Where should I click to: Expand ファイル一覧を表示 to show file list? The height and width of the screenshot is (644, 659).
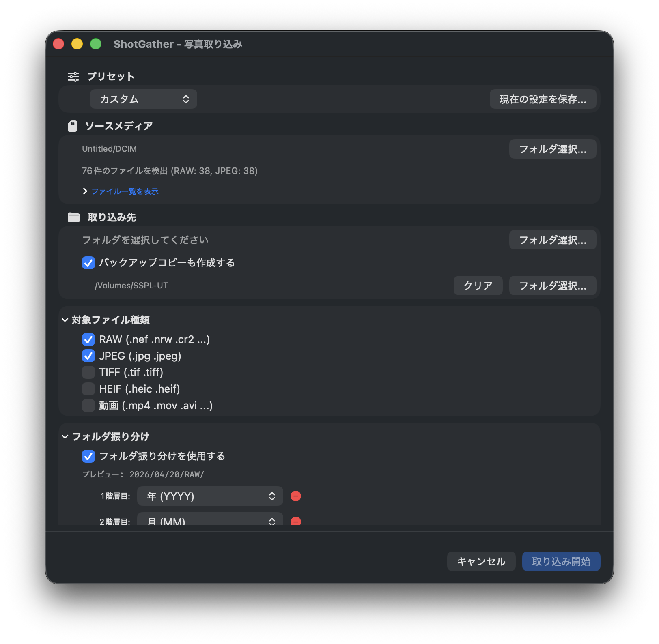[x=125, y=191]
